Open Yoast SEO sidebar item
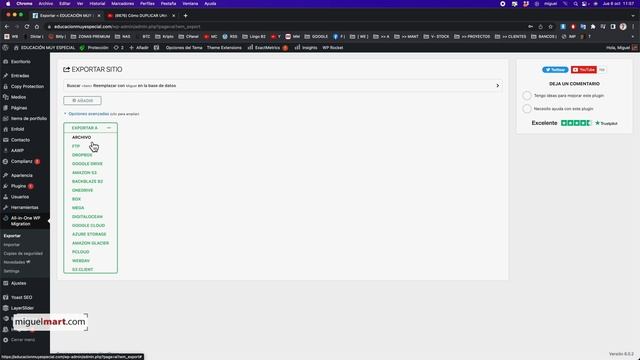 [21, 298]
